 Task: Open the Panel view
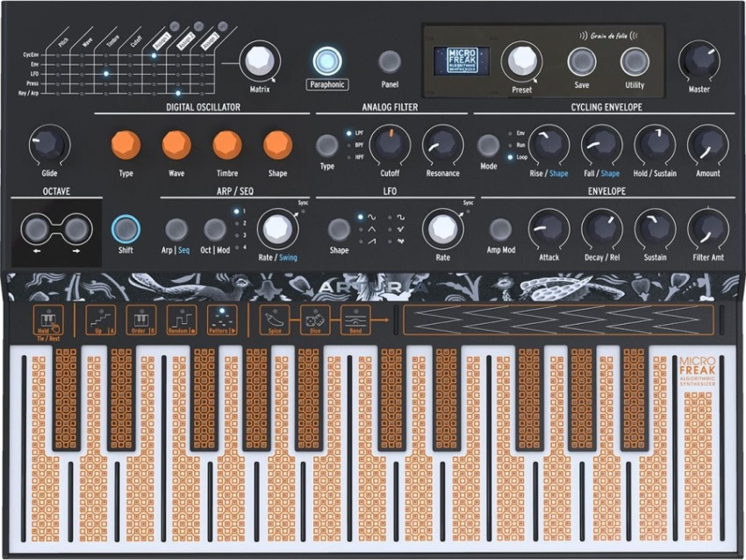point(390,62)
